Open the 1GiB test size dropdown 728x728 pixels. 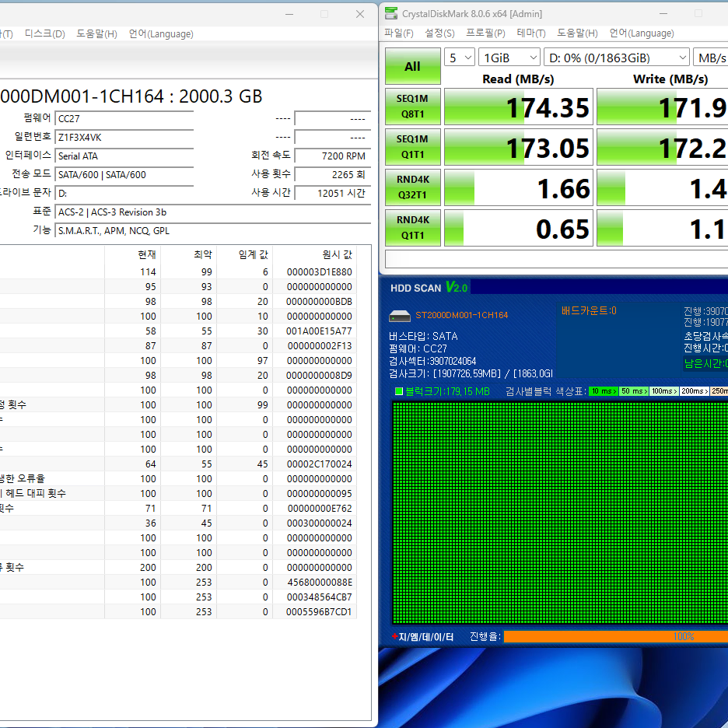[x=509, y=58]
